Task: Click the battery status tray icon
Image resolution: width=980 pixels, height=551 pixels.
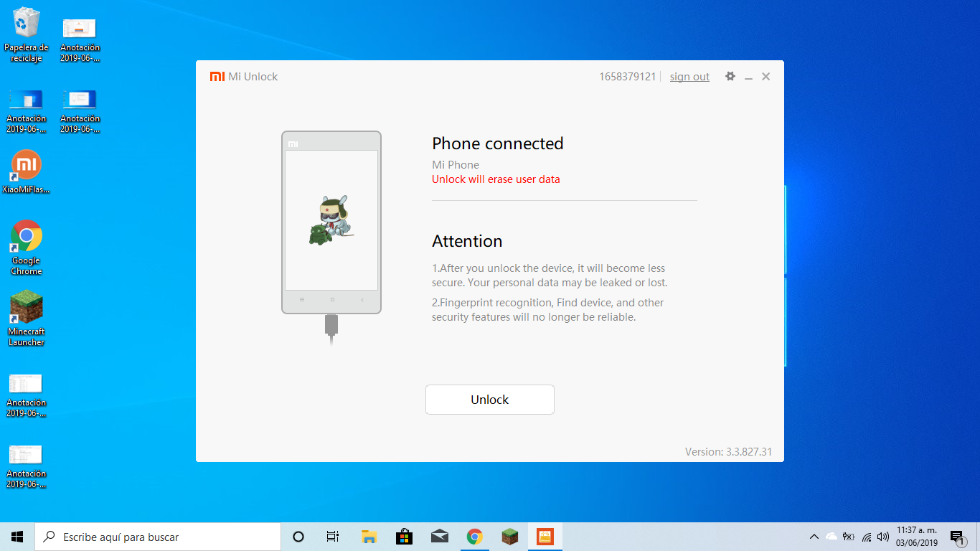Action: [849, 537]
